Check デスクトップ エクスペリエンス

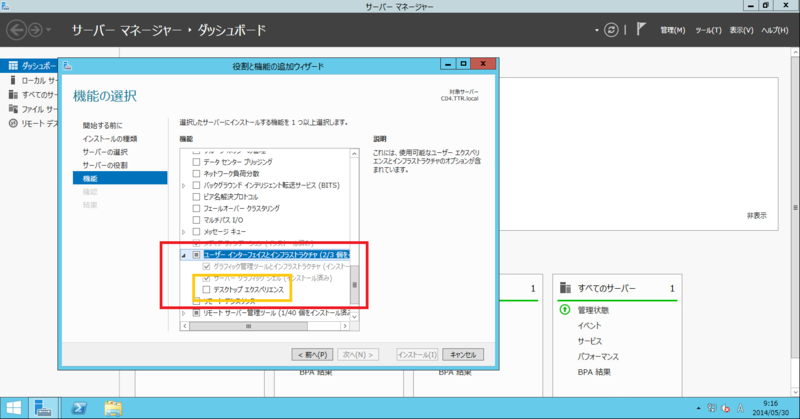click(x=206, y=289)
